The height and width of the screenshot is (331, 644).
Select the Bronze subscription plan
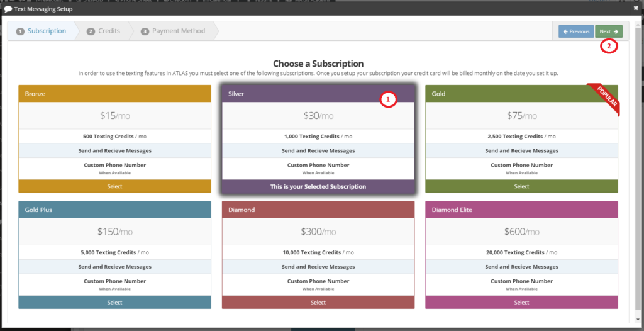point(114,186)
